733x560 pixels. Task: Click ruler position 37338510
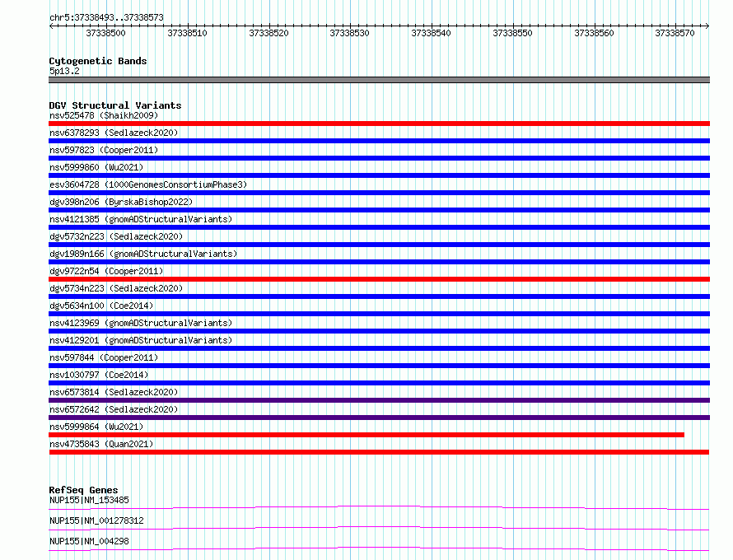(188, 33)
